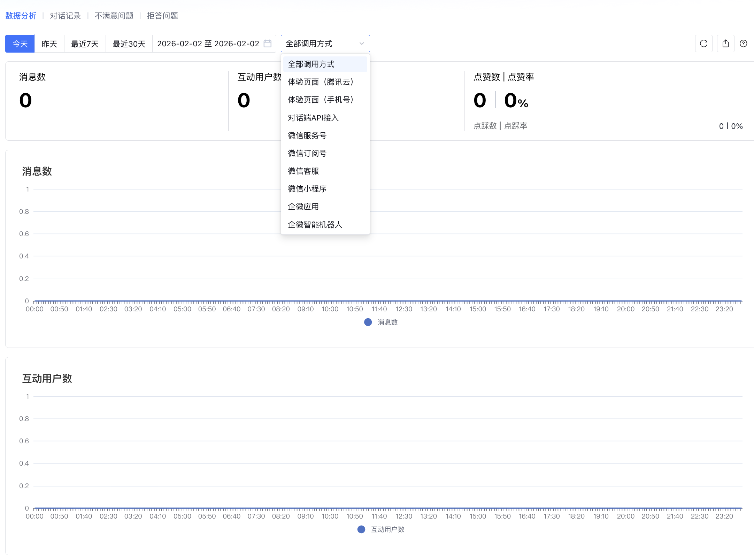This screenshot has height=560, width=754.
Task: Open the help question-mark icon
Action: [743, 44]
